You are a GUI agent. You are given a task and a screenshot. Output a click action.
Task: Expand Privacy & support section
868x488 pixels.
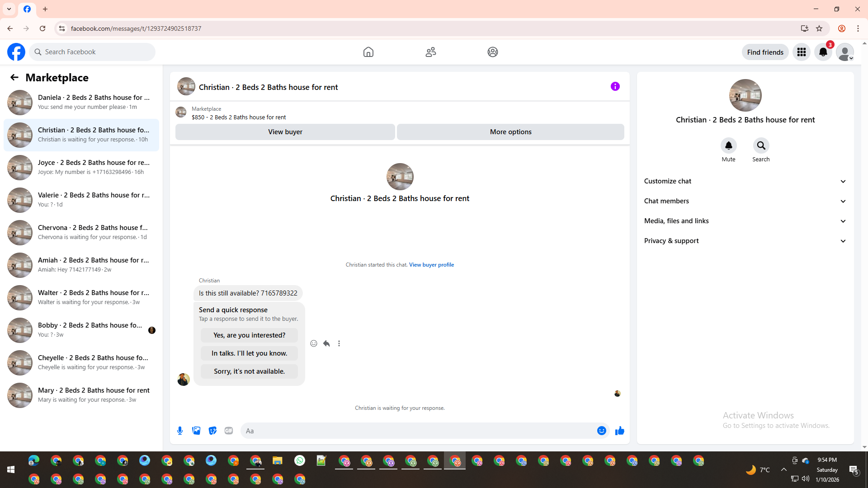click(745, 241)
